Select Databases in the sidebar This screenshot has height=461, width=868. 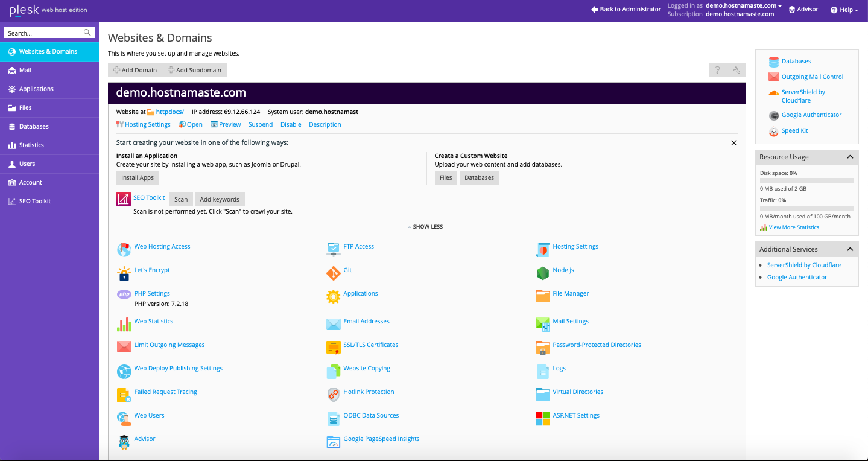coord(49,127)
